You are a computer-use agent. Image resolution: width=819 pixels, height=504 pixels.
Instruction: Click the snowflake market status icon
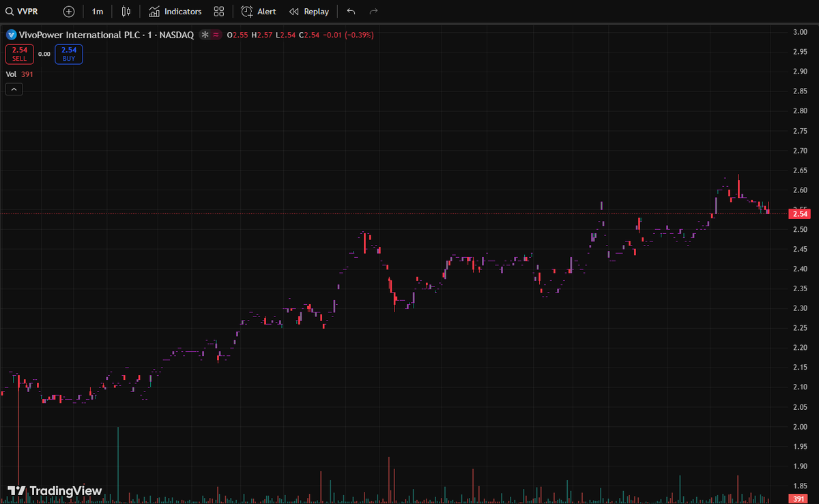click(204, 34)
